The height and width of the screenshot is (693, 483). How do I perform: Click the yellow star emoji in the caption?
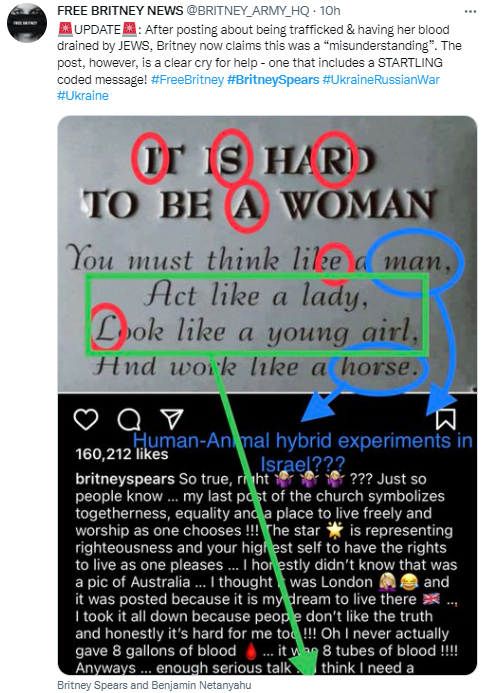tap(335, 530)
